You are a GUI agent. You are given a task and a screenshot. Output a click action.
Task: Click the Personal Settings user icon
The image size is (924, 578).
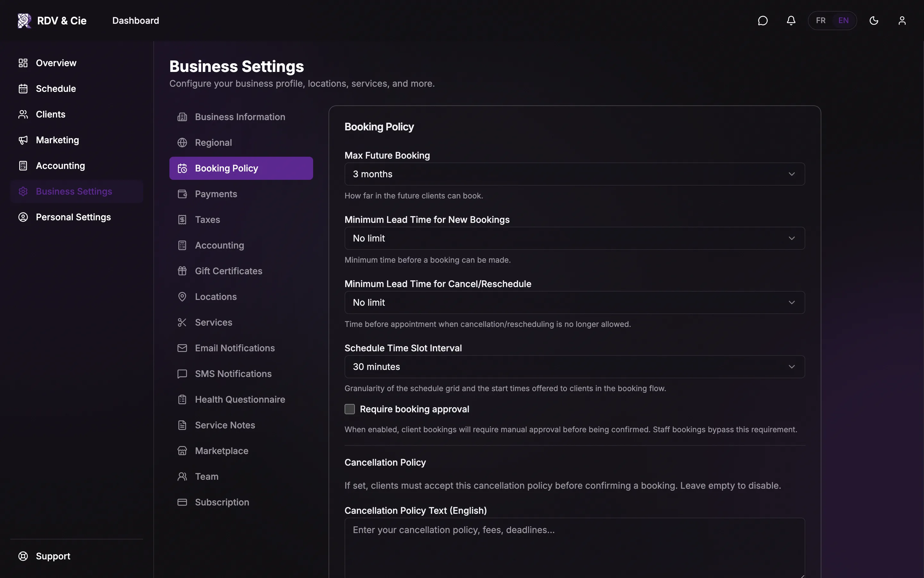[x=23, y=217]
